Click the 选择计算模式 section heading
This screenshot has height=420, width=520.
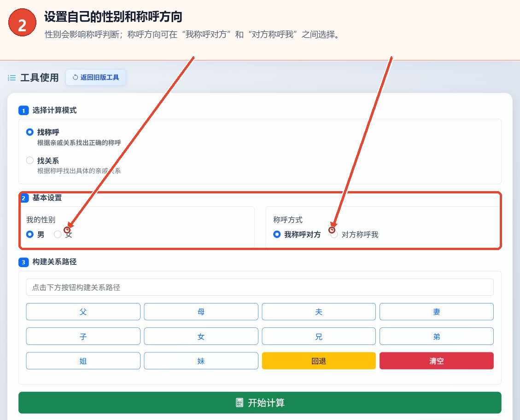54,111
